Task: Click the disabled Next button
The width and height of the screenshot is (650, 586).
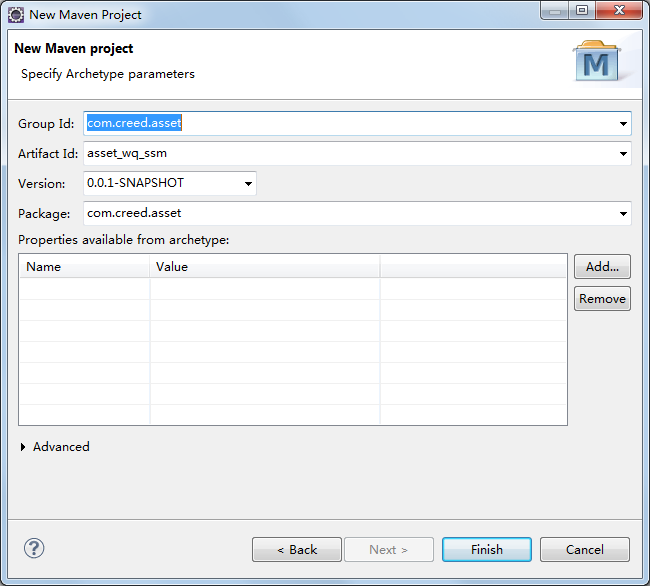Action: pyautogui.click(x=389, y=550)
